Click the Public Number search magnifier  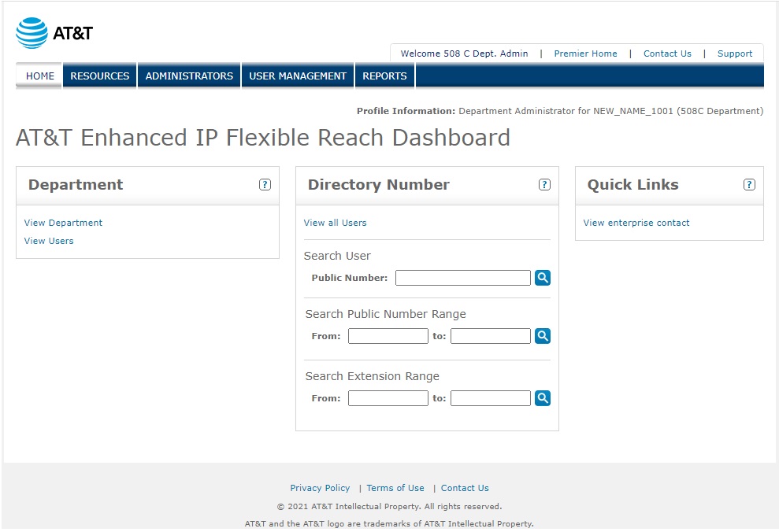[x=543, y=278]
